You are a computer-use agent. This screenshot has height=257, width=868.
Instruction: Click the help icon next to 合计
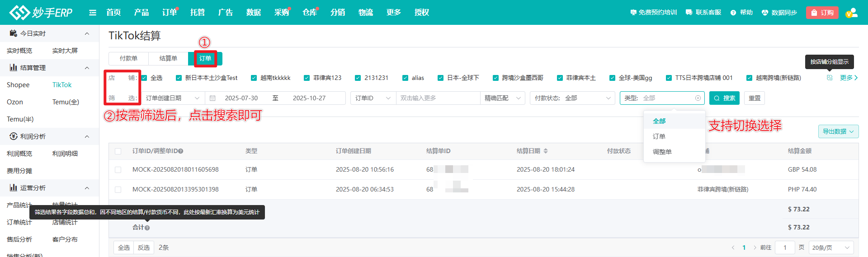click(147, 228)
